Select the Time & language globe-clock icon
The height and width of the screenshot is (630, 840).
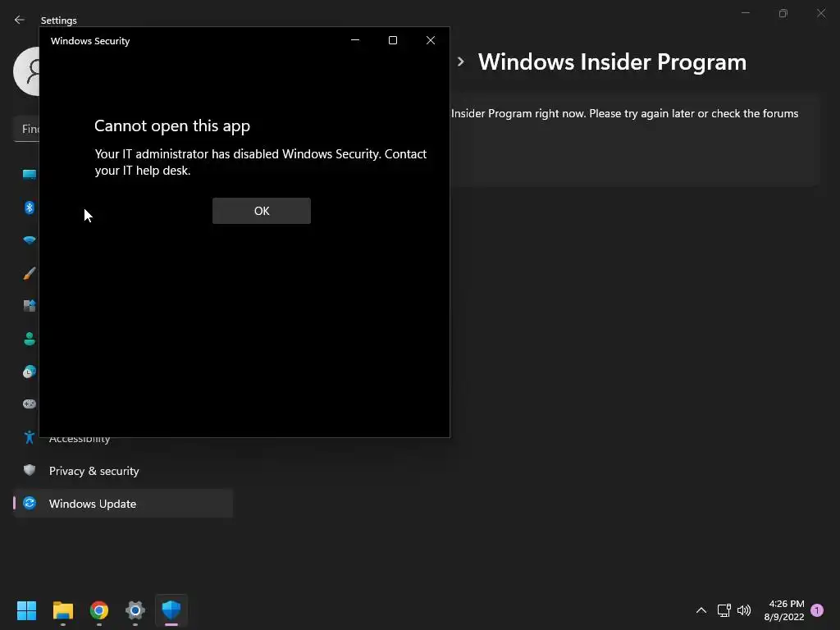pos(30,372)
